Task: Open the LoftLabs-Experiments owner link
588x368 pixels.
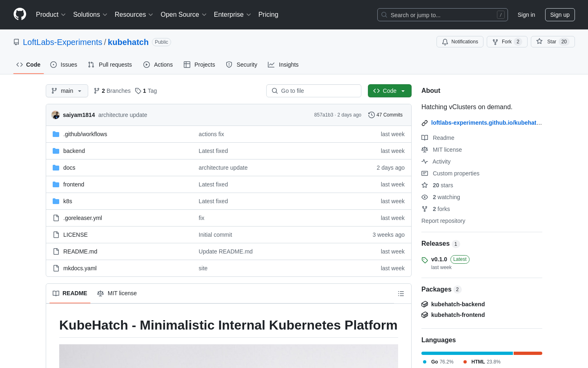Action: [x=62, y=42]
